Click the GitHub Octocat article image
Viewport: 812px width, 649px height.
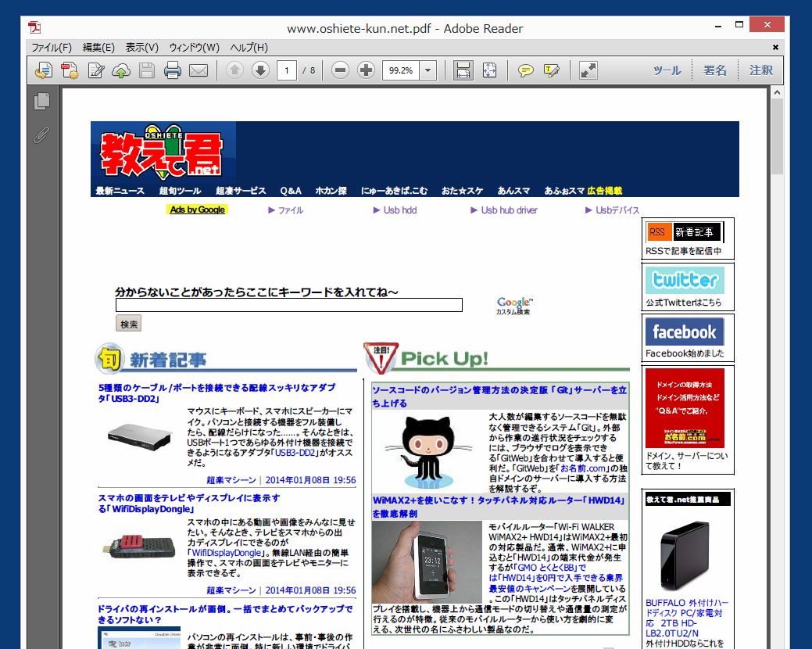point(427,450)
